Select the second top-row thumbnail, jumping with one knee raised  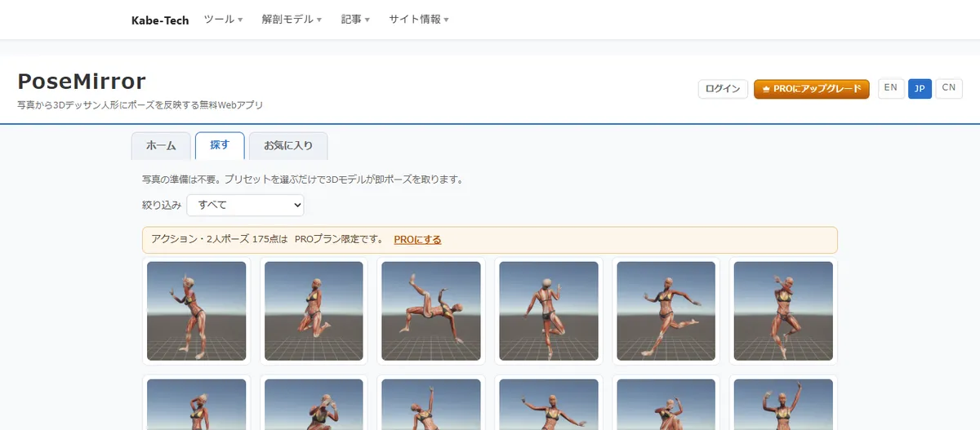[x=314, y=311]
